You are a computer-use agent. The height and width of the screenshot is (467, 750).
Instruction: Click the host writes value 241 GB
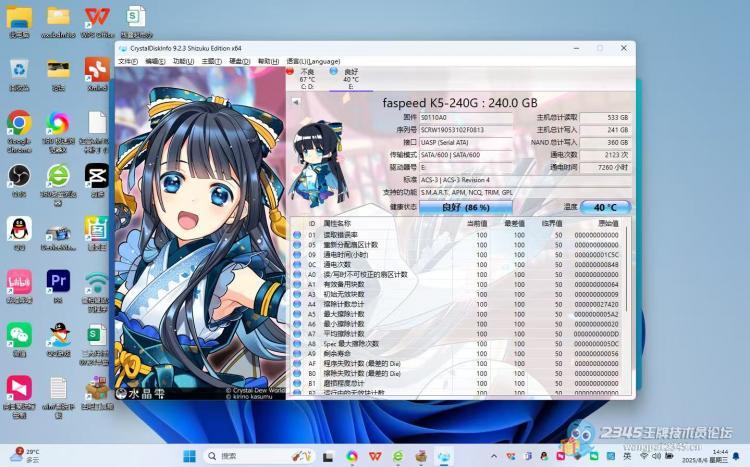(605, 130)
